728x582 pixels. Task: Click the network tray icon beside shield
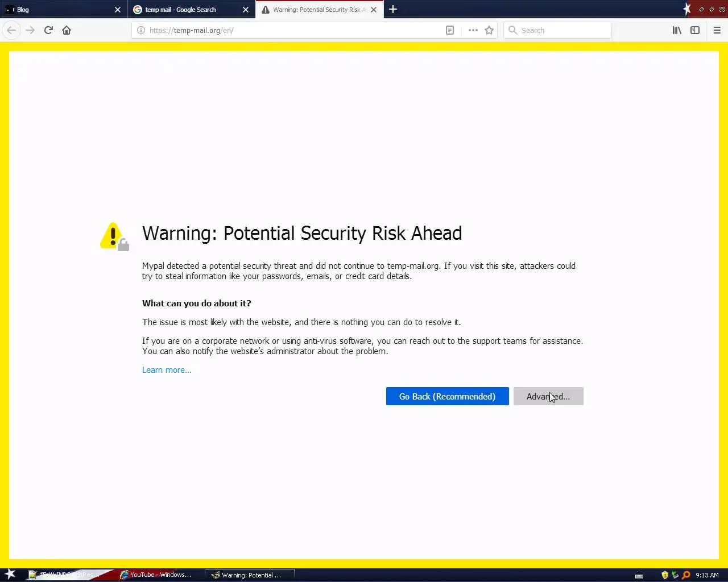pos(675,575)
